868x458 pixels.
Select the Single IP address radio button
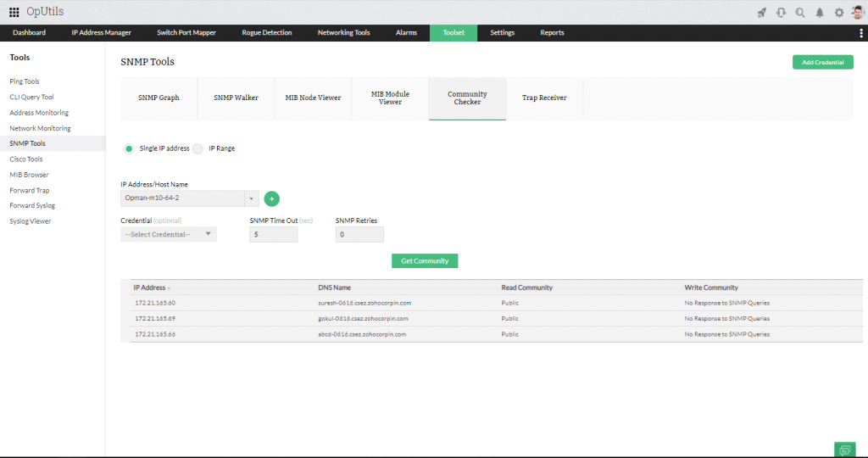[x=129, y=148]
